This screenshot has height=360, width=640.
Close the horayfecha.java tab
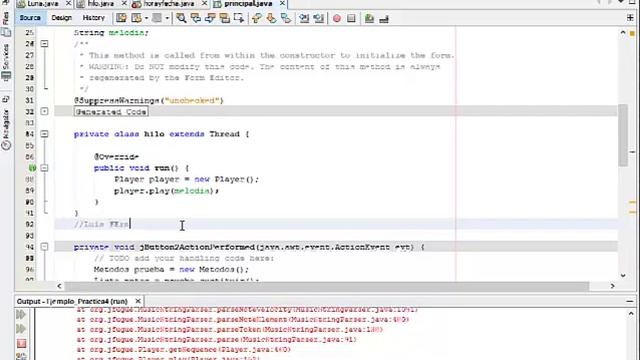click(204, 3)
